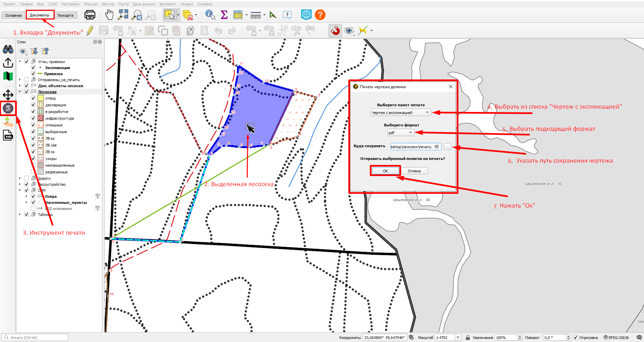Image resolution: width=644 pixels, height=342 pixels.
Task: Open the Вектор menu
Action: (x=108, y=4)
